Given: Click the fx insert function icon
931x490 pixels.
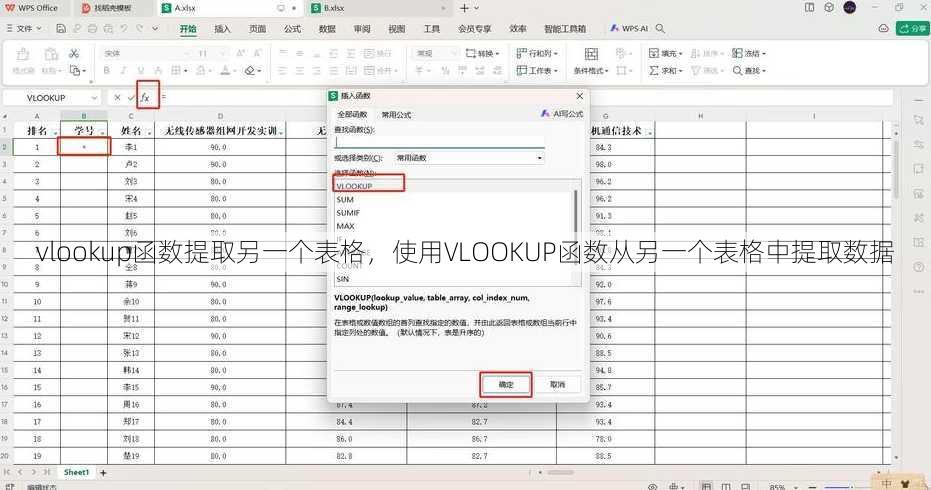Looking at the screenshot, I should click(145, 97).
